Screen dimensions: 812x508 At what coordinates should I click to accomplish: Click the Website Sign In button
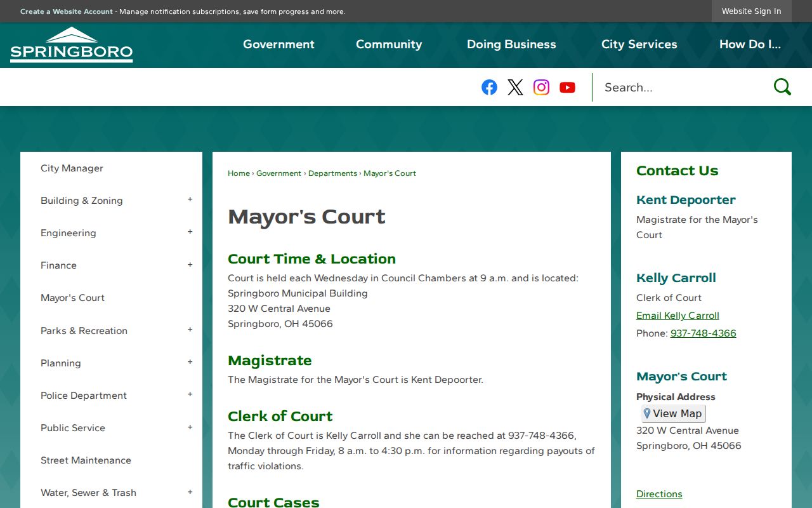pyautogui.click(x=752, y=11)
